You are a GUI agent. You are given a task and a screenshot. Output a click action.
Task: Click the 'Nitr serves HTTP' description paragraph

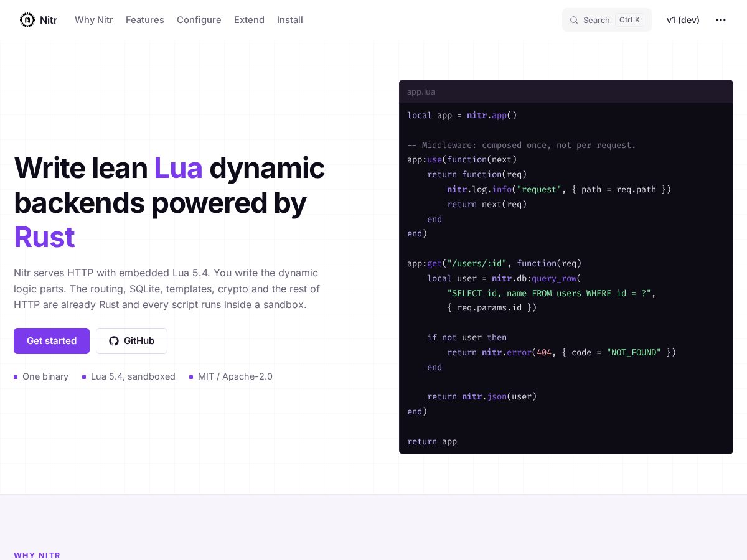click(167, 289)
